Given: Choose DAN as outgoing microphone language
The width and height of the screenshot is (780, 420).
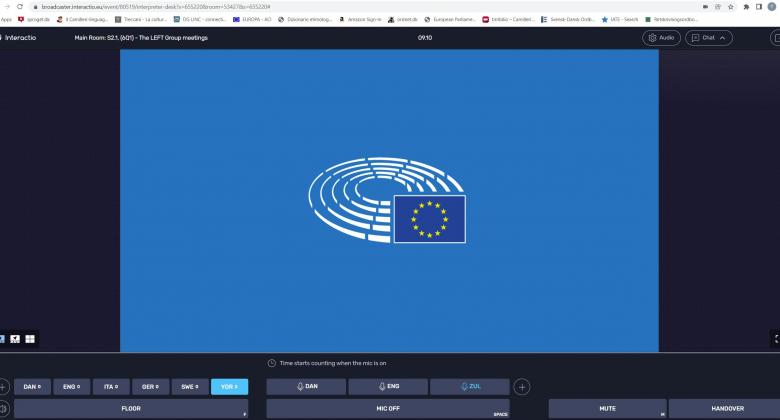Looking at the screenshot, I should (306, 387).
